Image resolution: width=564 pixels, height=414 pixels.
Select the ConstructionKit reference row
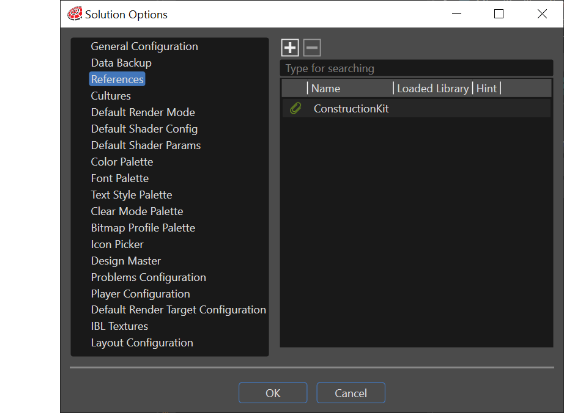(417, 108)
